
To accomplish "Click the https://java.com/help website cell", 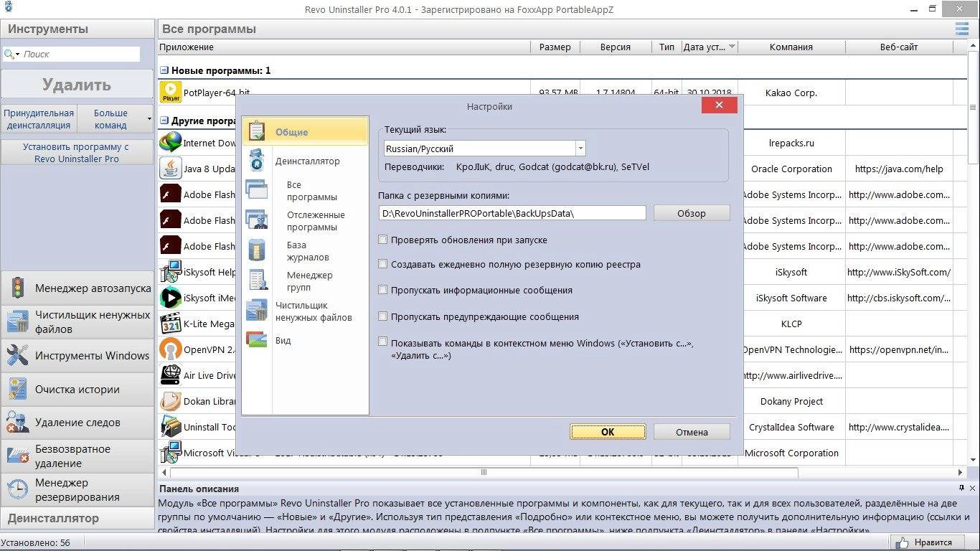I will pyautogui.click(x=899, y=169).
